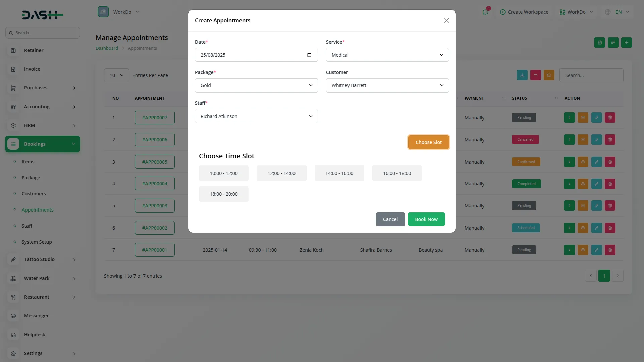Click the chat messages icon in header

(485, 12)
